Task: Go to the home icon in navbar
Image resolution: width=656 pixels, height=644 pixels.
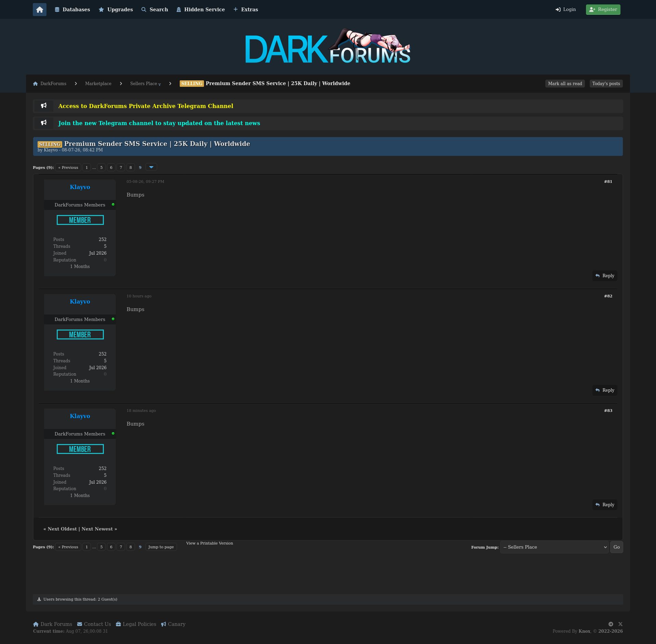Action: pos(40,10)
